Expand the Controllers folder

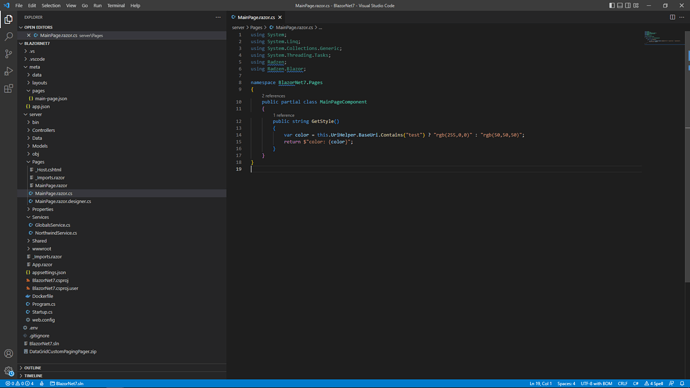44,130
